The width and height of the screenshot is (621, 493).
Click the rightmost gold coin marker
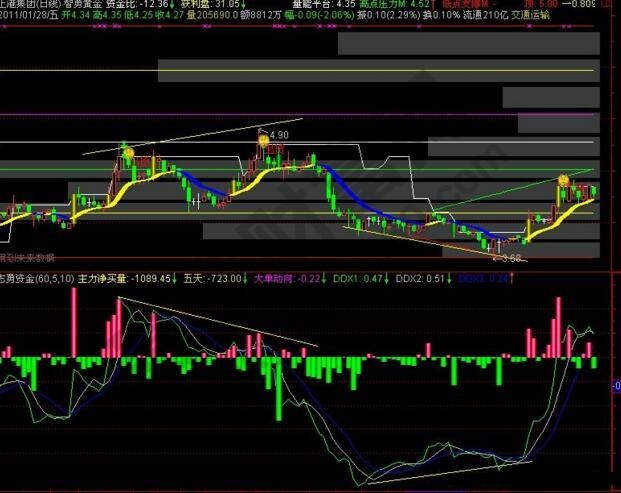coord(563,181)
